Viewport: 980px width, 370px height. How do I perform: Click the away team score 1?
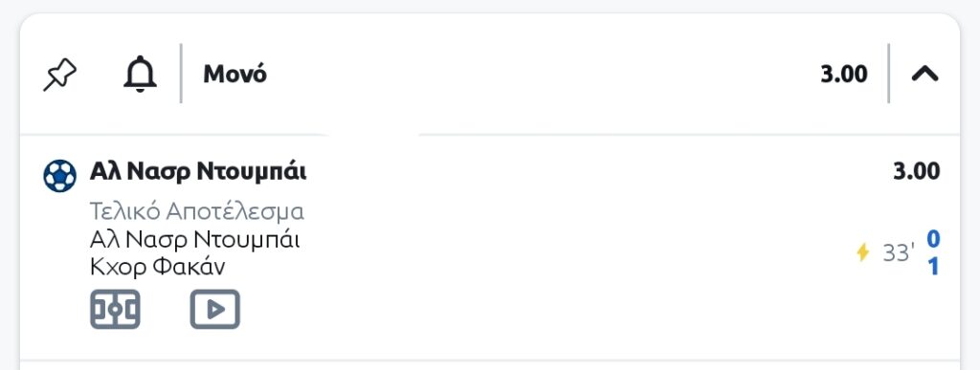(x=933, y=267)
